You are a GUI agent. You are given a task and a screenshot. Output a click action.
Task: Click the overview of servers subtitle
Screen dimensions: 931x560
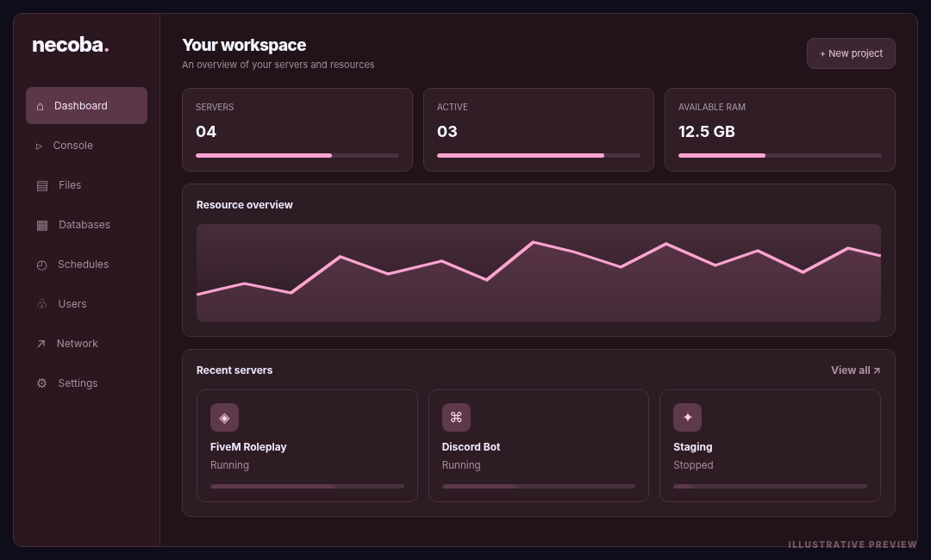[x=278, y=65]
